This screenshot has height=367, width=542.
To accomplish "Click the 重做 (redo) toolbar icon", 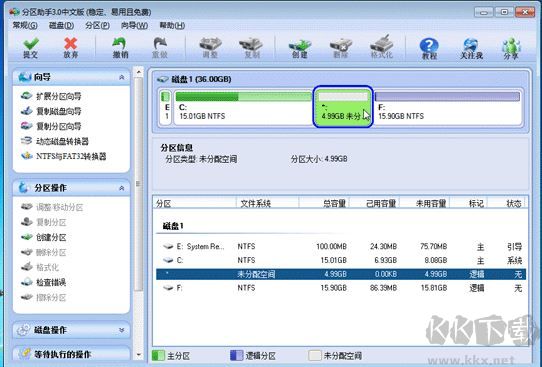I will (160, 48).
